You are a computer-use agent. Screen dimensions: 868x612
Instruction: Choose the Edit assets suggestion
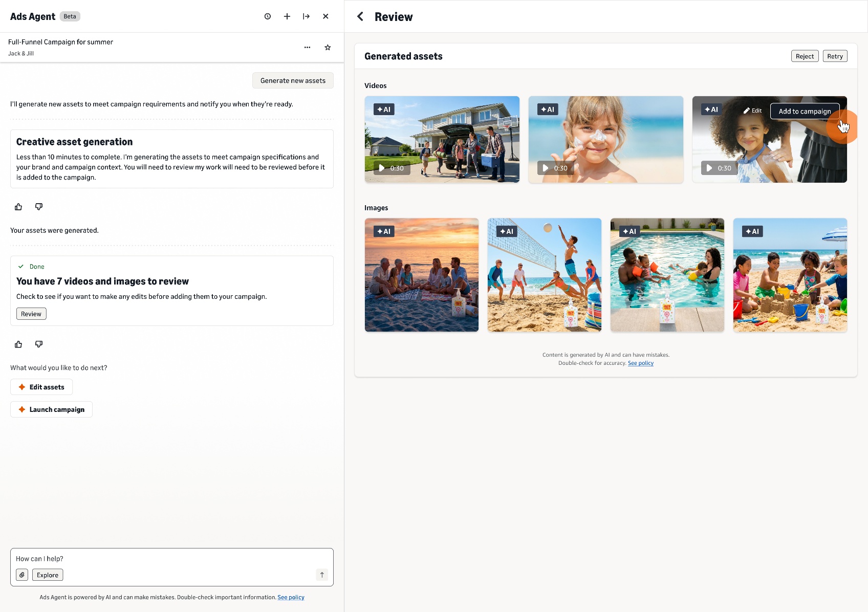(x=41, y=387)
